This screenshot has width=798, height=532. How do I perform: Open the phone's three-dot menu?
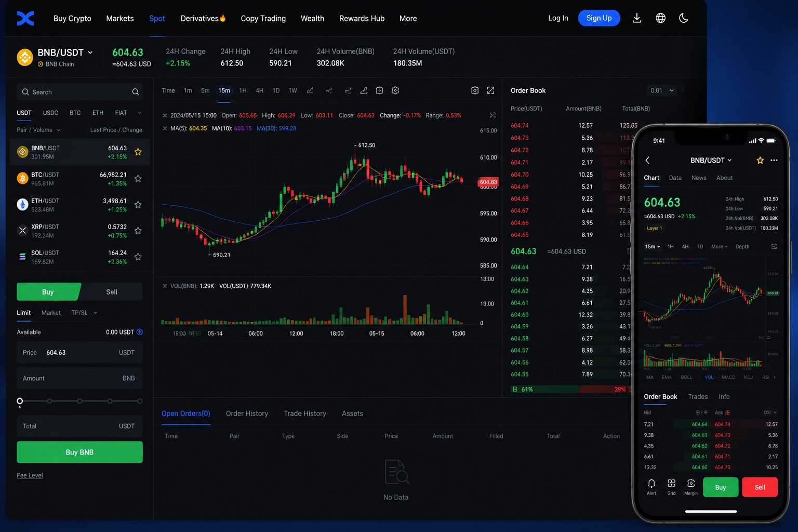[x=774, y=161]
